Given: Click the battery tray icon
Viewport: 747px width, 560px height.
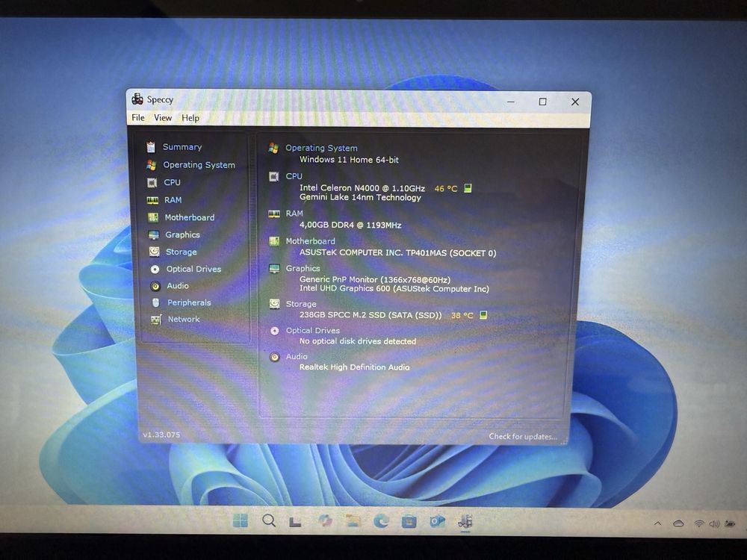Looking at the screenshot, I should tap(729, 523).
